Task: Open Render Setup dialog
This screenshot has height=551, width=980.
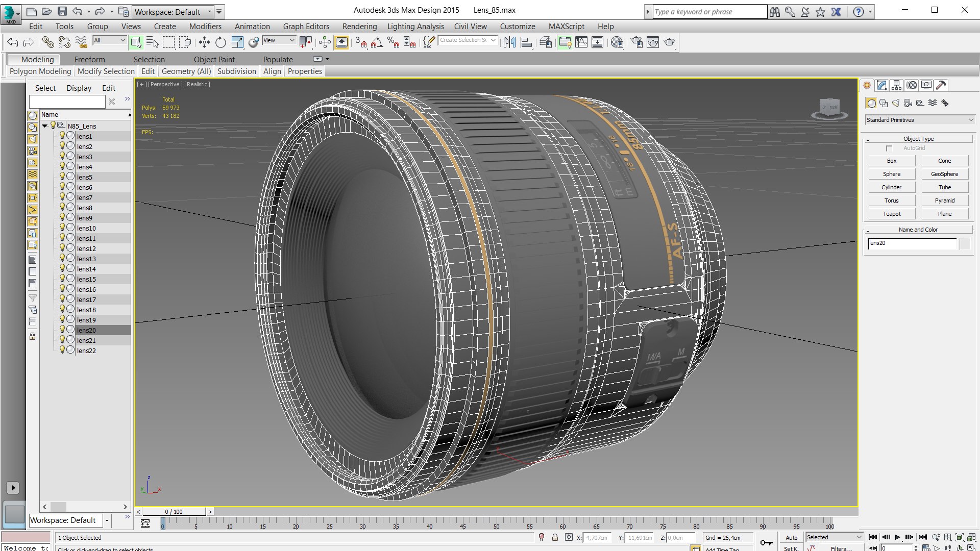Action: click(x=636, y=42)
